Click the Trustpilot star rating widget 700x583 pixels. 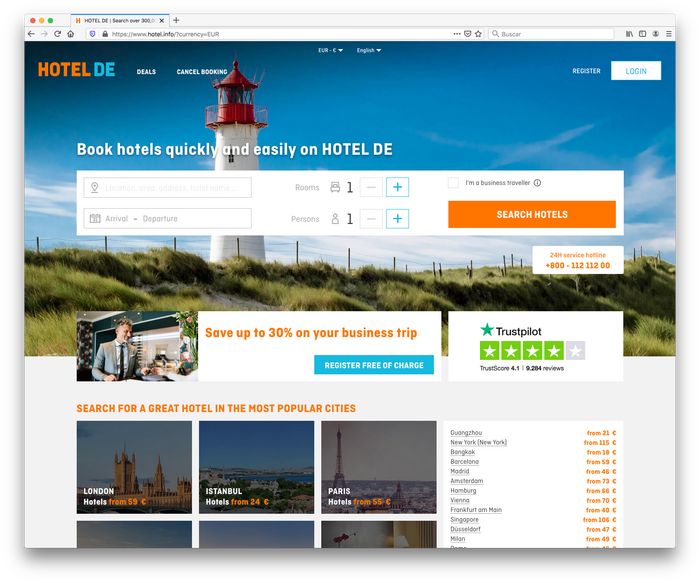532,350
